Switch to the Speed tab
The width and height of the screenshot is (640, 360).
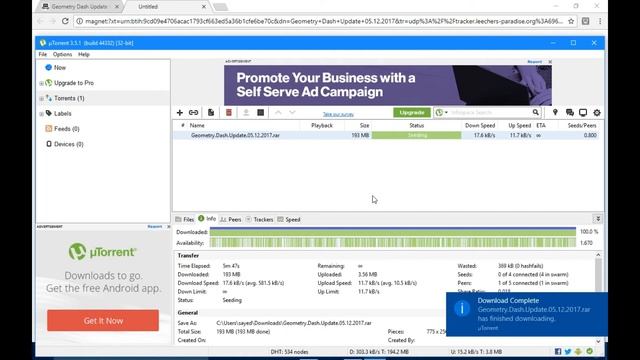pos(289,220)
